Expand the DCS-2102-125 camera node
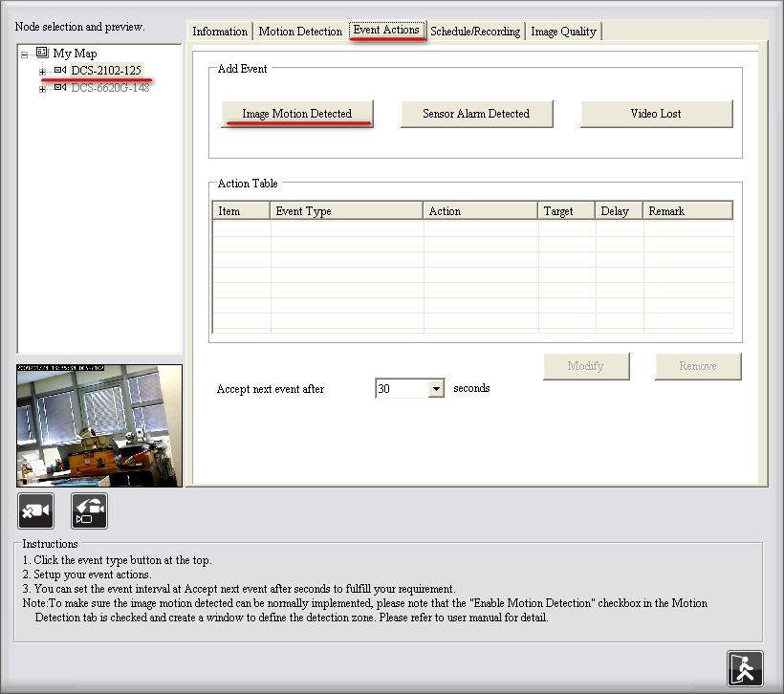Viewport: 784px width, 694px height. [x=42, y=72]
